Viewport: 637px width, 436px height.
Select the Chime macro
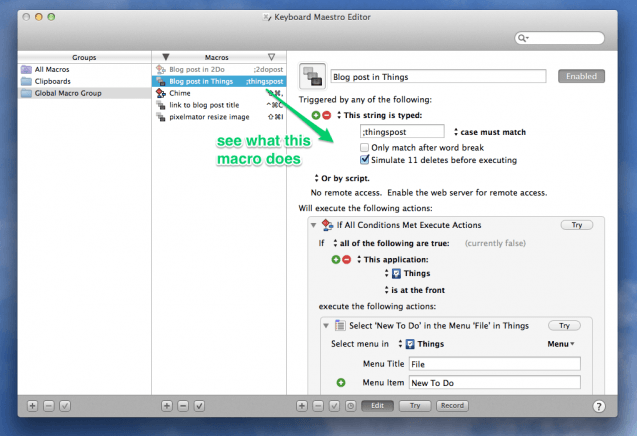click(x=219, y=93)
